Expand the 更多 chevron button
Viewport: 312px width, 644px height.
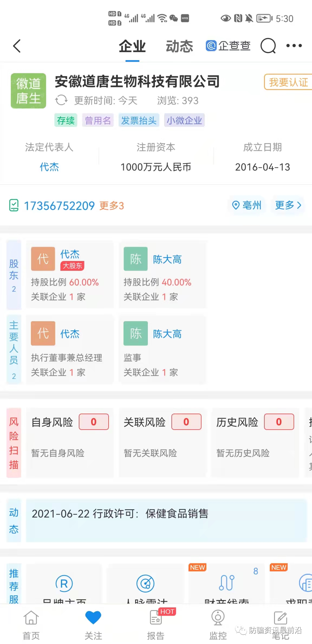288,205
